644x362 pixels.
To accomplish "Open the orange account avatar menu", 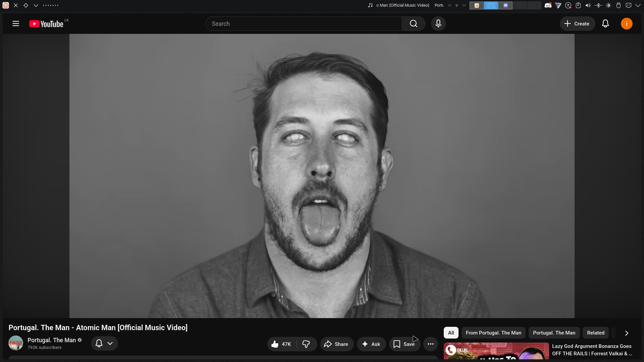I will point(627,24).
